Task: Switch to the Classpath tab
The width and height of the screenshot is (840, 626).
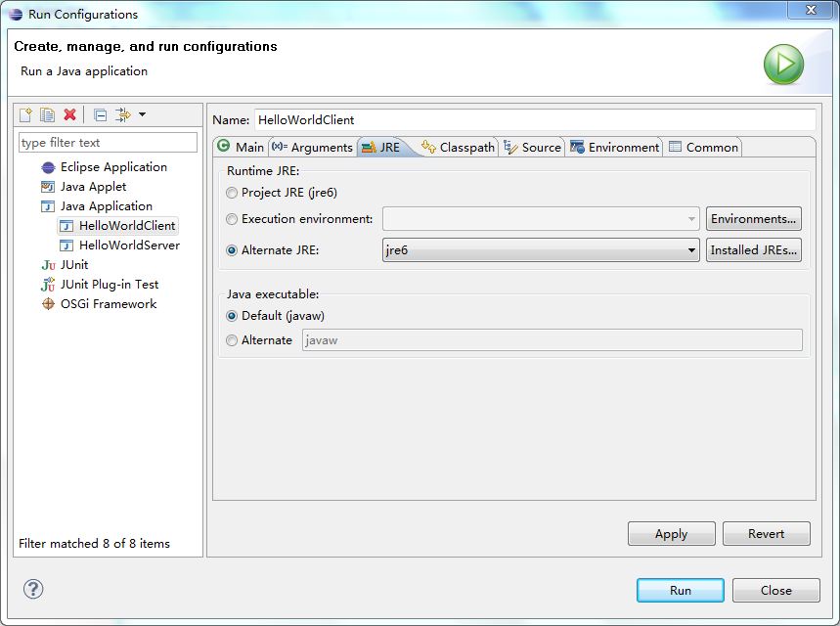Action: pyautogui.click(x=458, y=148)
